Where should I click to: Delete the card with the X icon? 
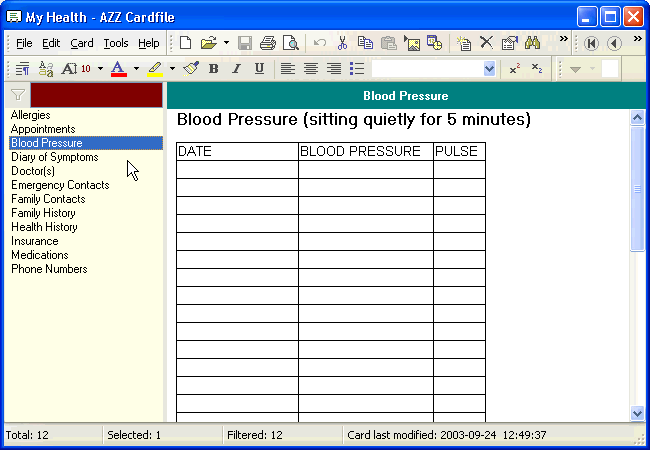point(486,43)
